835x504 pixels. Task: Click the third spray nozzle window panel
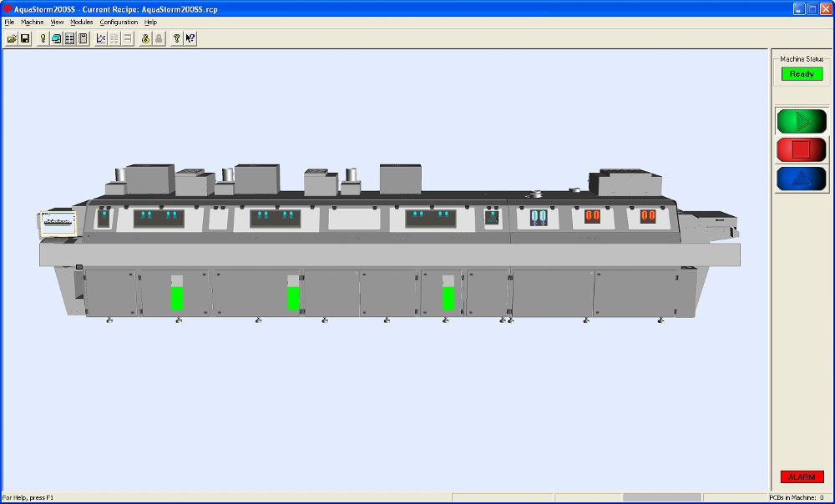(430, 218)
